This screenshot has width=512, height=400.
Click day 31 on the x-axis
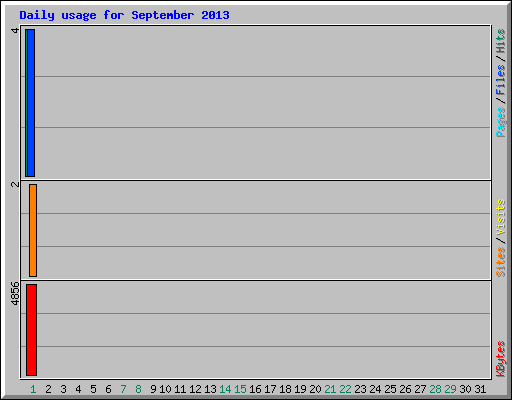point(480,389)
